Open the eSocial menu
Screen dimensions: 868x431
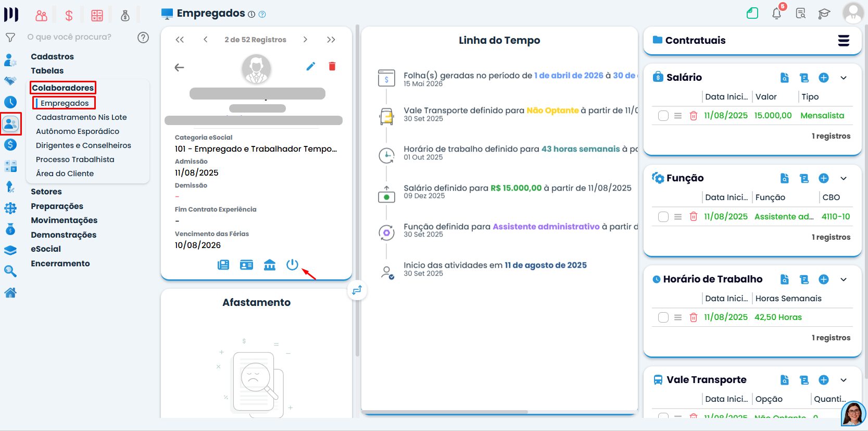(46, 249)
